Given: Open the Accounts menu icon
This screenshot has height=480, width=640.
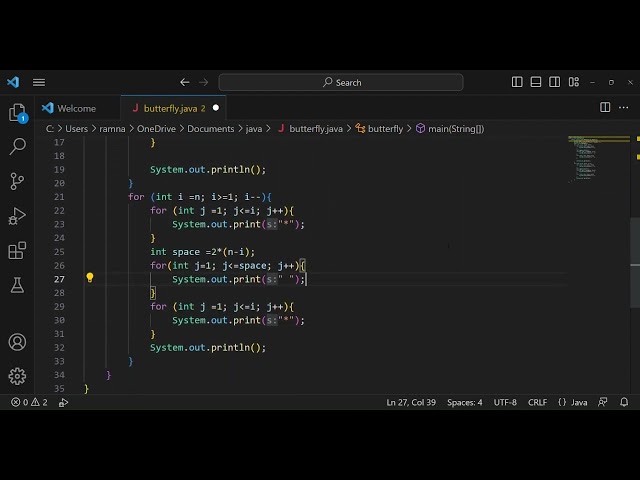Looking at the screenshot, I should click(17, 342).
